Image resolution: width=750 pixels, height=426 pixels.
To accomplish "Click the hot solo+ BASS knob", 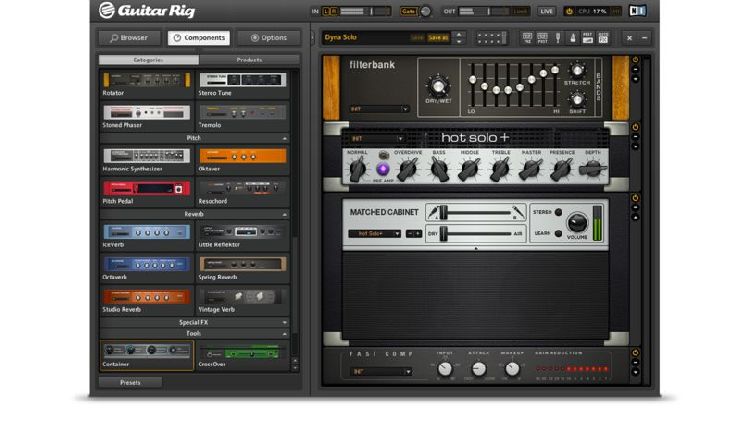I will 439,169.
